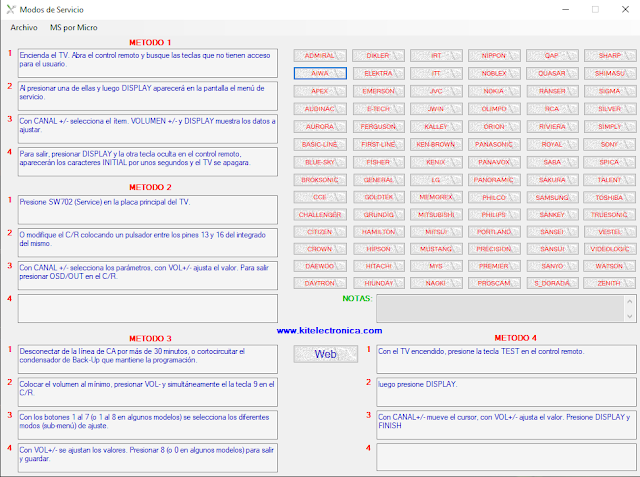Screen dimensions: 640x477
Task: Select the ZENITH brand button
Action: point(609,283)
